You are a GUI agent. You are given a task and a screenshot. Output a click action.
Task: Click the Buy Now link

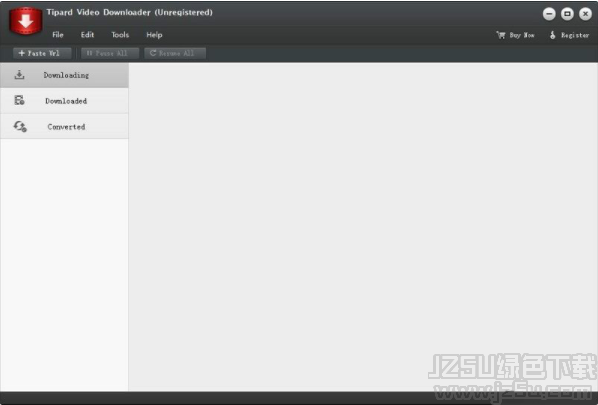click(515, 35)
